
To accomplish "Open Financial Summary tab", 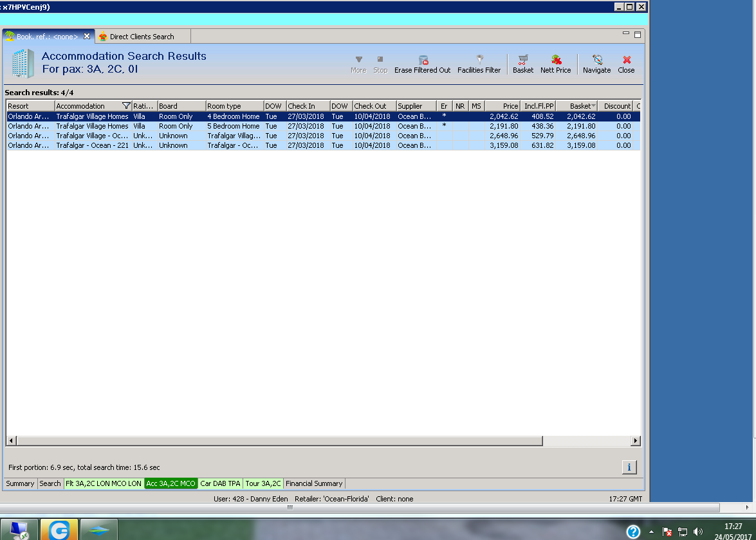I will click(314, 483).
